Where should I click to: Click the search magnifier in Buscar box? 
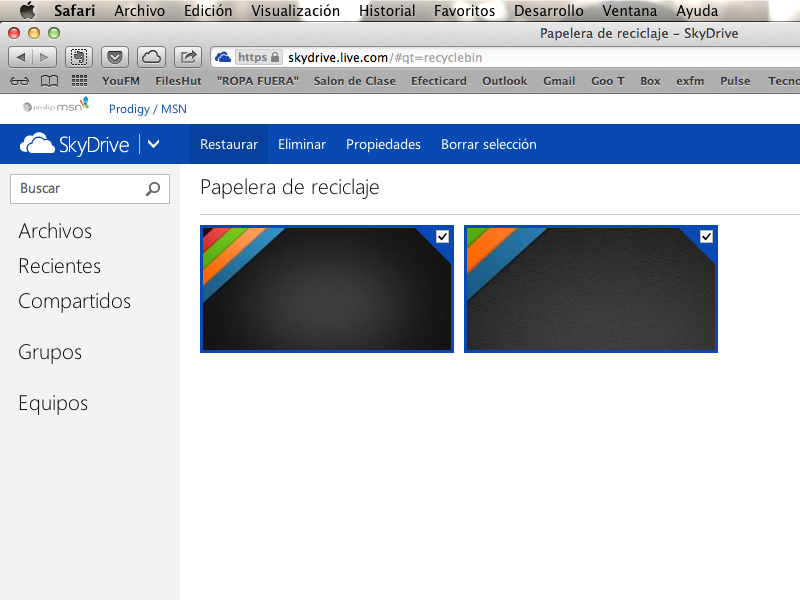coord(153,188)
